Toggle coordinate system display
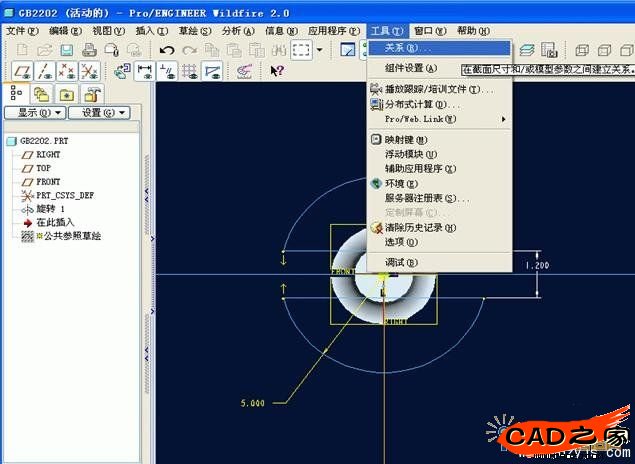635x464 pixels. pyautogui.click(x=89, y=71)
